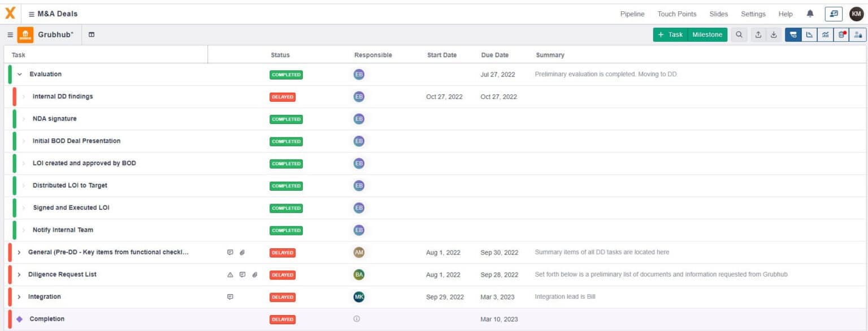Open the Pipeline menu item
Viewport: 868px width, 331px height.
tap(632, 14)
